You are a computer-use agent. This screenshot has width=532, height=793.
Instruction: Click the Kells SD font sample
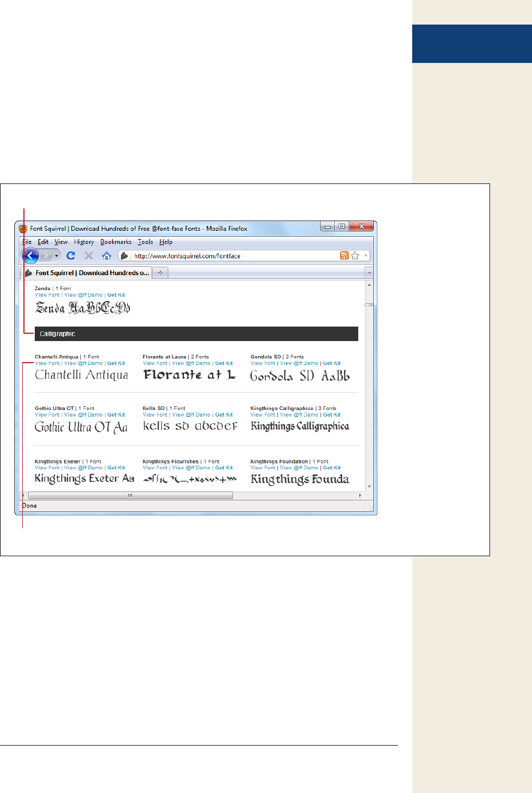coord(191,427)
